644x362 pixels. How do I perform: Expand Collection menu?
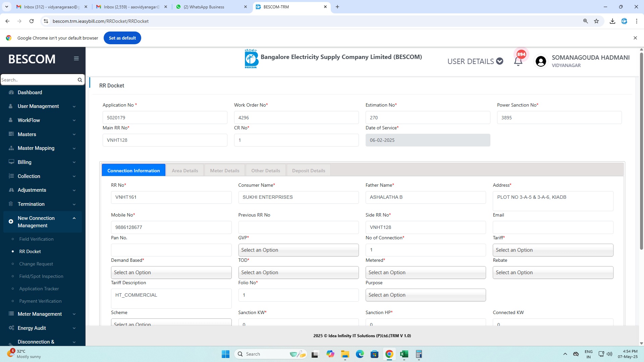43,176
